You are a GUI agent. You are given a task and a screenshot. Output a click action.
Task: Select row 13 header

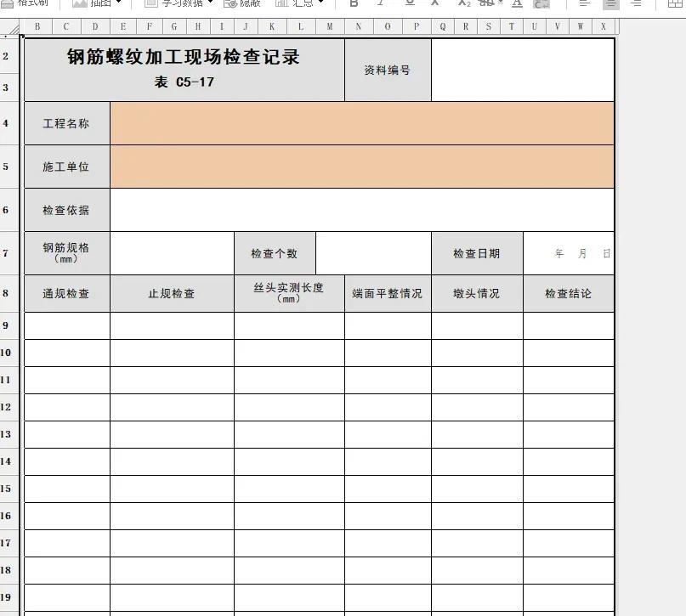pyautogui.click(x=9, y=434)
